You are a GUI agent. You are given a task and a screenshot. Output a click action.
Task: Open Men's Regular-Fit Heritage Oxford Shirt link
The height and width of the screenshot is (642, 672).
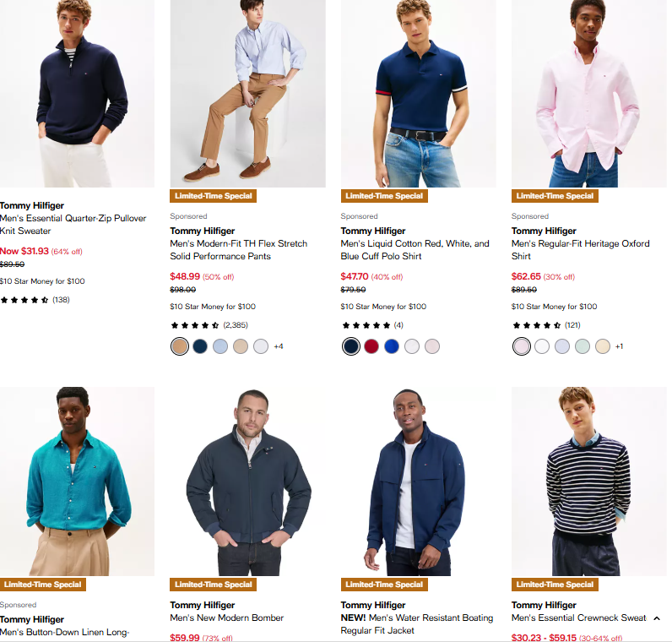[580, 250]
